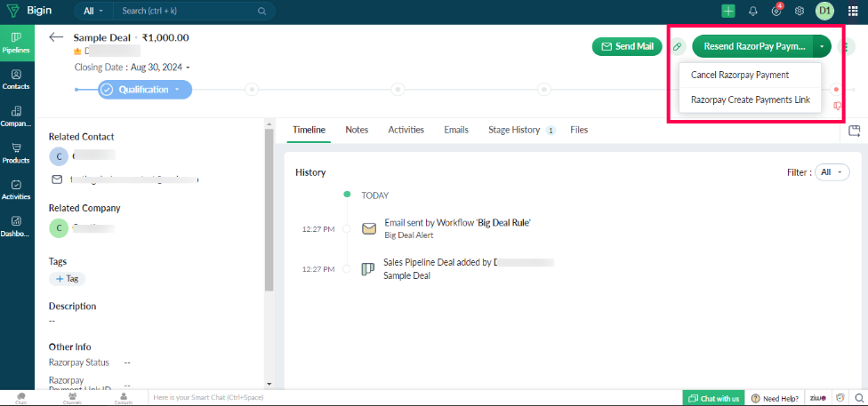The image size is (868, 406).
Task: Open the Contacts module in sidebar
Action: click(x=17, y=80)
